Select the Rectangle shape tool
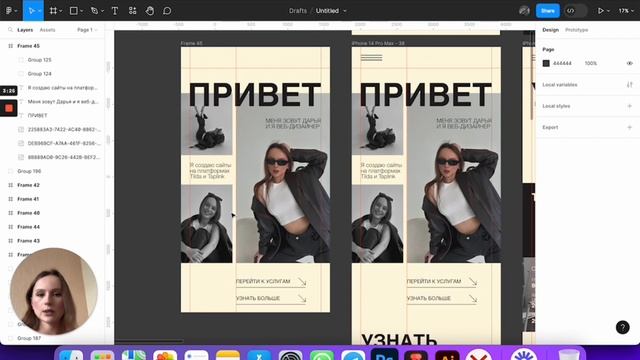This screenshot has height=360, width=640. (x=73, y=11)
